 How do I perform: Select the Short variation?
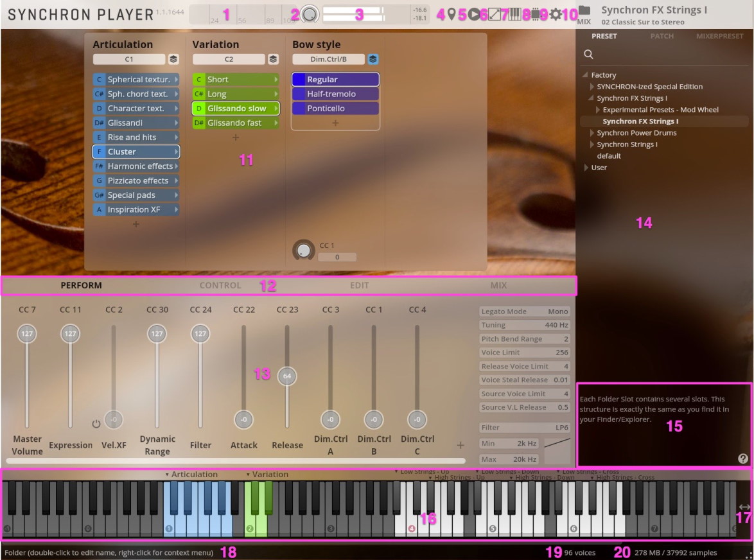236,80
